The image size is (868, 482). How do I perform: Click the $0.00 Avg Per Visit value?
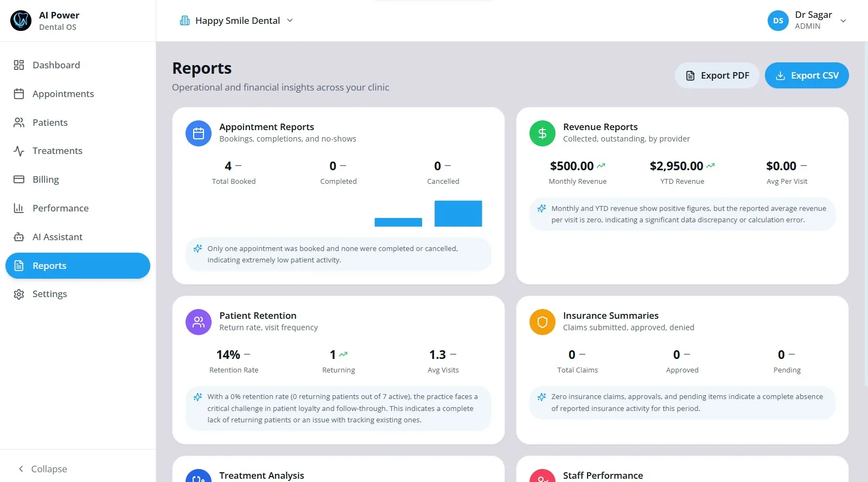(781, 166)
